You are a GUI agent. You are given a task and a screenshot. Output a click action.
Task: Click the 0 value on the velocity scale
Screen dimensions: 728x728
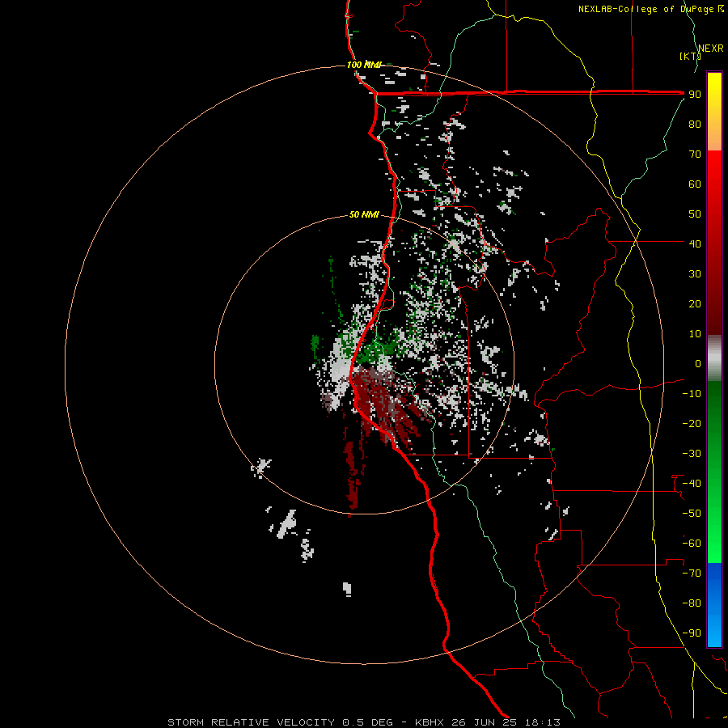pos(698,363)
